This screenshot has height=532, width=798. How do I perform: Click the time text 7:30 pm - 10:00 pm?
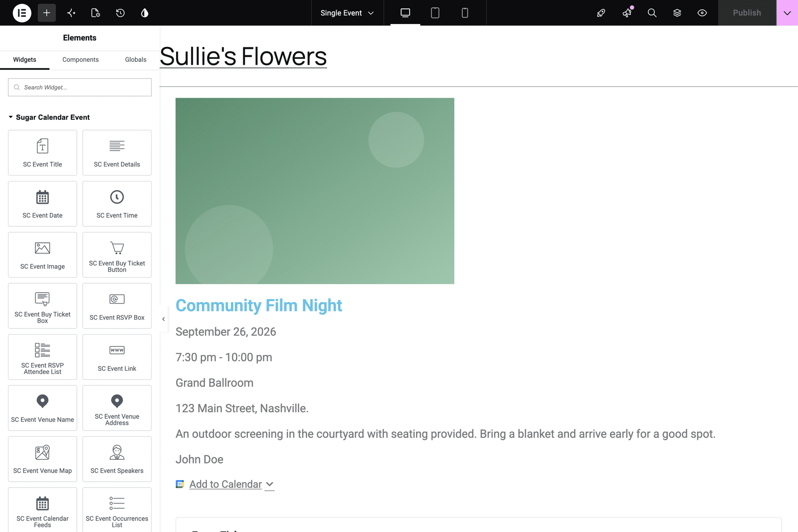224,357
